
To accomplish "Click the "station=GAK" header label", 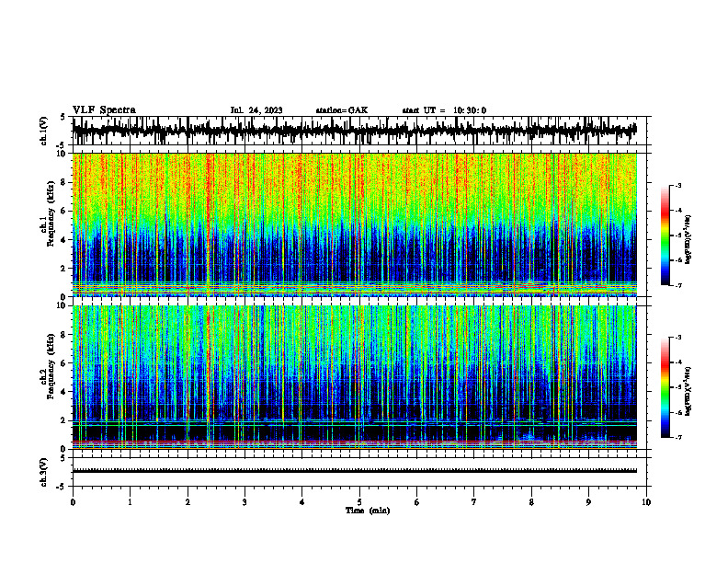I will pos(342,110).
